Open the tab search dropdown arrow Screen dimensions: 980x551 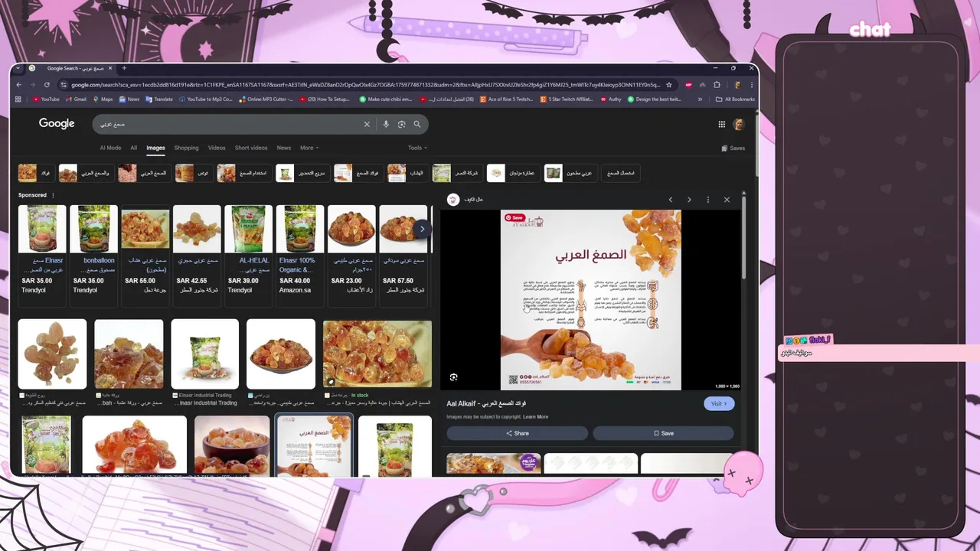click(x=18, y=68)
